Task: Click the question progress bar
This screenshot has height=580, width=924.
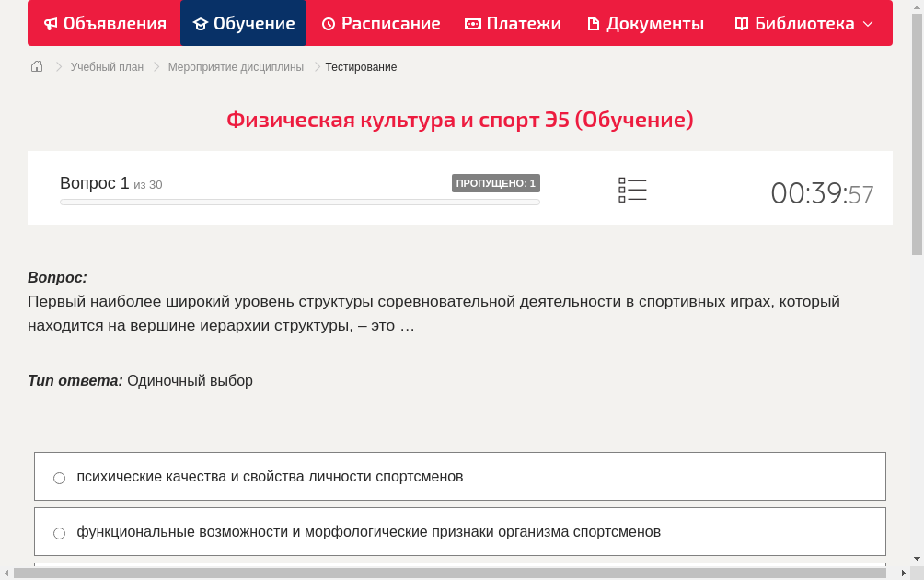Action: tap(299, 202)
